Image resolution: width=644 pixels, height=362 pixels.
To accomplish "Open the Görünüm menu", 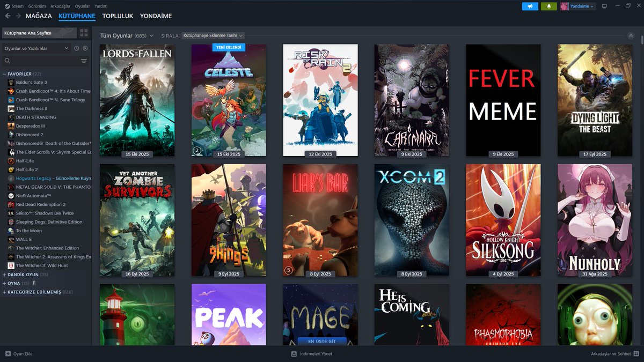I will click(36, 6).
